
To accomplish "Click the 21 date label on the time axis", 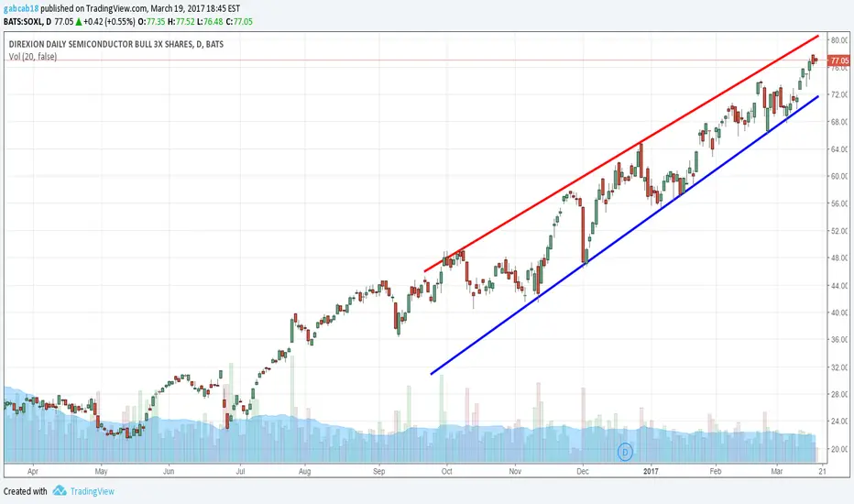I will (x=822, y=471).
